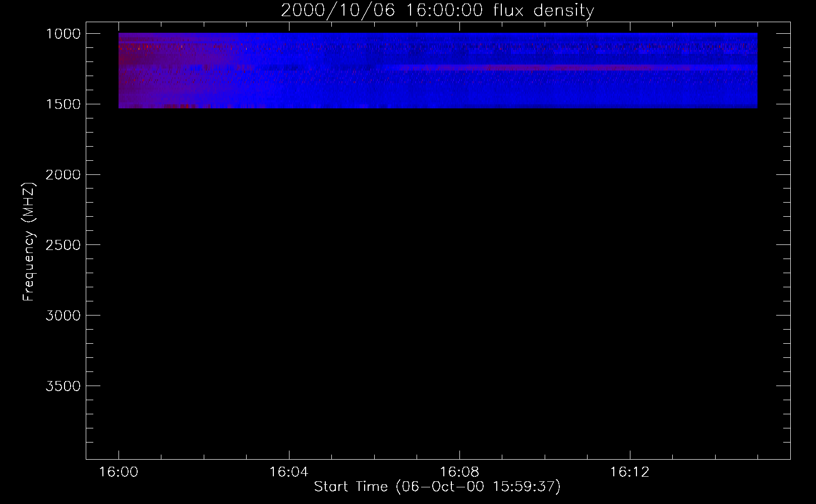Click the 1500 frequency tick label

(x=63, y=104)
